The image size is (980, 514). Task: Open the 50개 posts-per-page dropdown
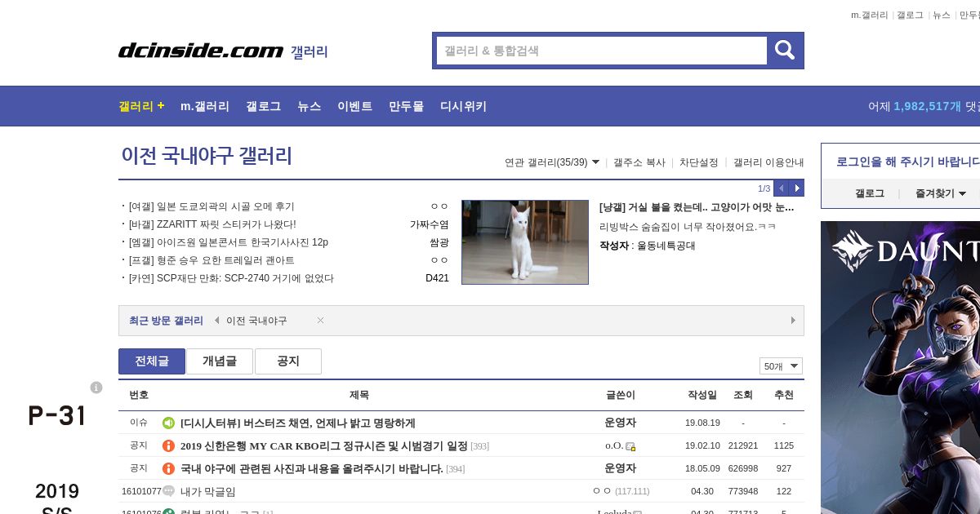point(781,366)
